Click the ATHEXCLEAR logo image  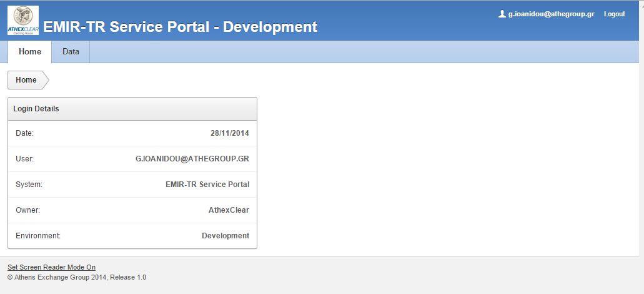pyautogui.click(x=23, y=20)
